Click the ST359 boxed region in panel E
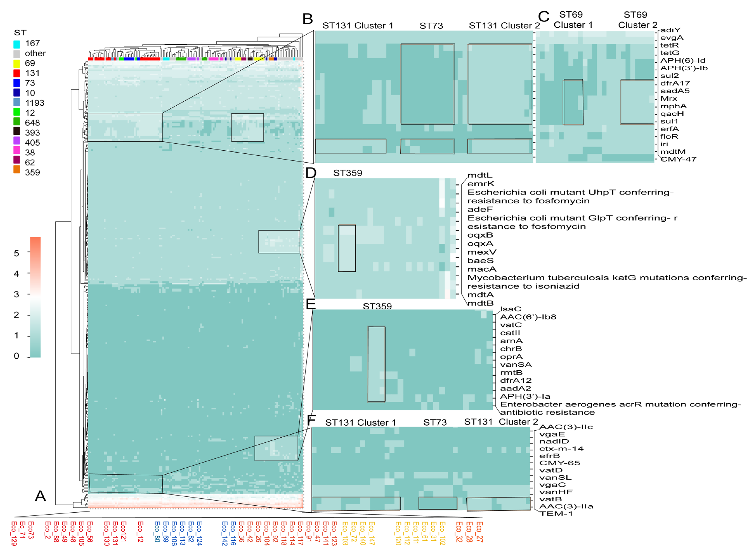756x553 pixels. click(377, 364)
